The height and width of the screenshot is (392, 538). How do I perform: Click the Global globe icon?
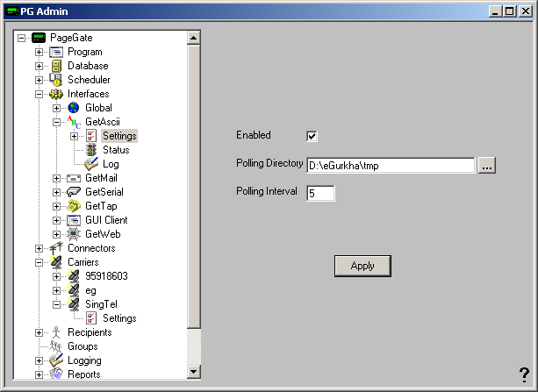click(x=74, y=108)
